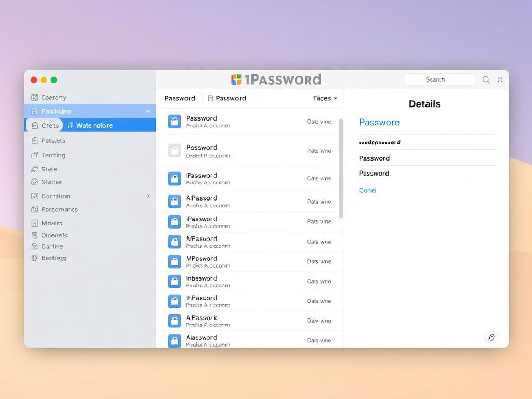Open the Temting sidebar item

(90, 155)
